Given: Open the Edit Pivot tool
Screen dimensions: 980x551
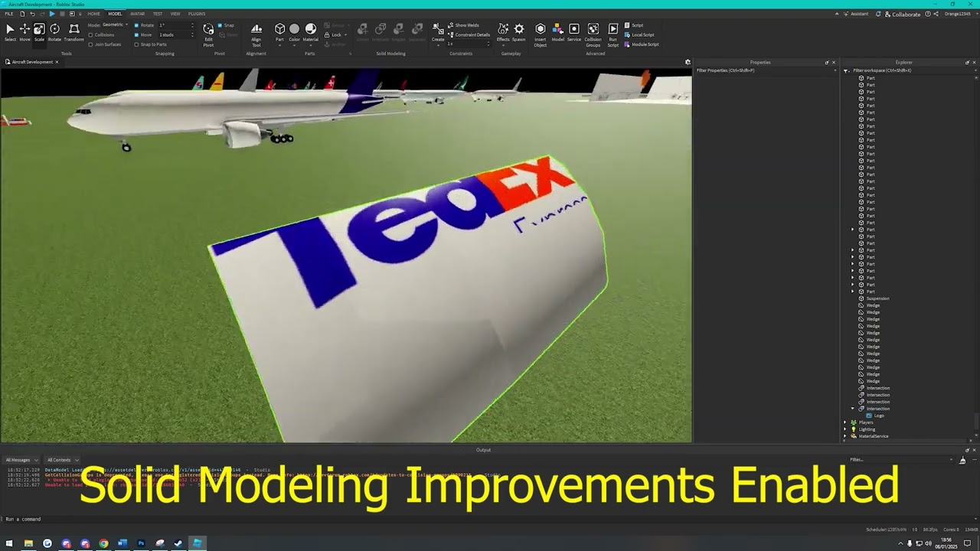Looking at the screenshot, I should tap(208, 34).
